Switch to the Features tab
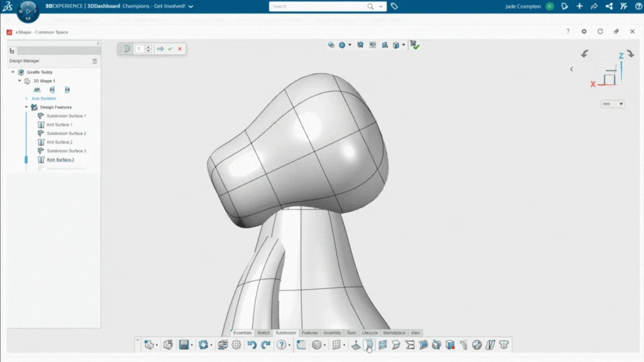Viewport: 644px width, 362px height. tap(309, 333)
